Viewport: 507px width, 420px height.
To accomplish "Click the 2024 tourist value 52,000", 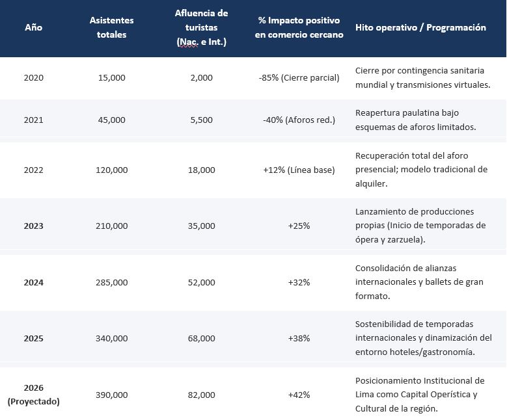I will [202, 282].
